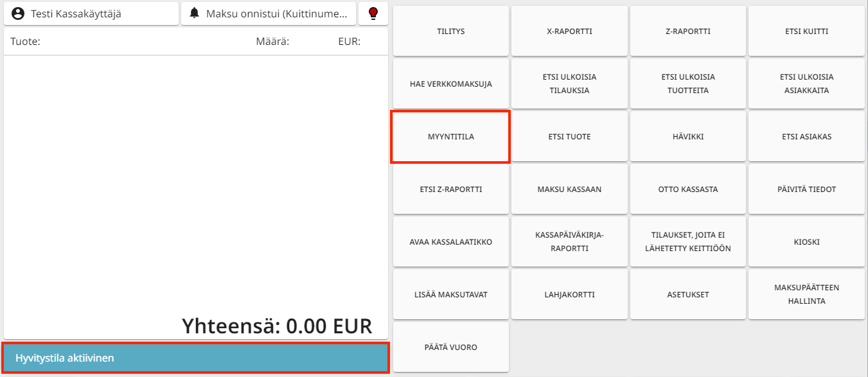Image resolution: width=868 pixels, height=377 pixels.
Task: End the shift with Päätä vuoro
Action: coord(450,347)
